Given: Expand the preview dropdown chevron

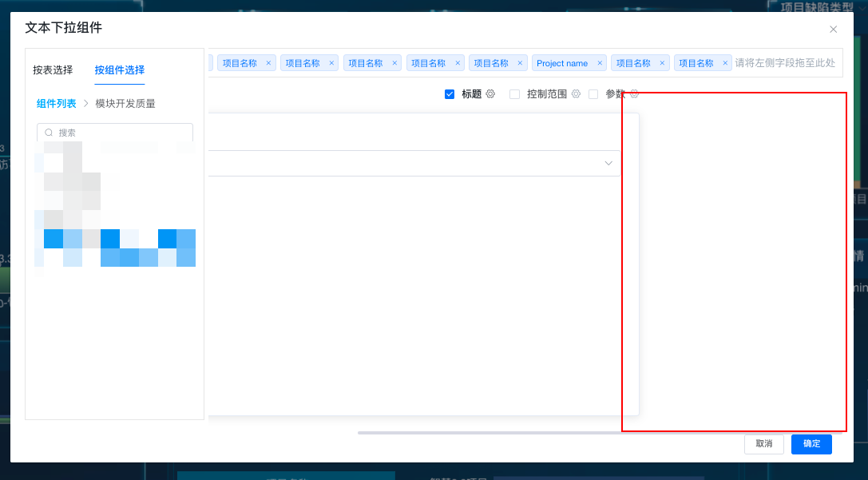Looking at the screenshot, I should pyautogui.click(x=608, y=163).
